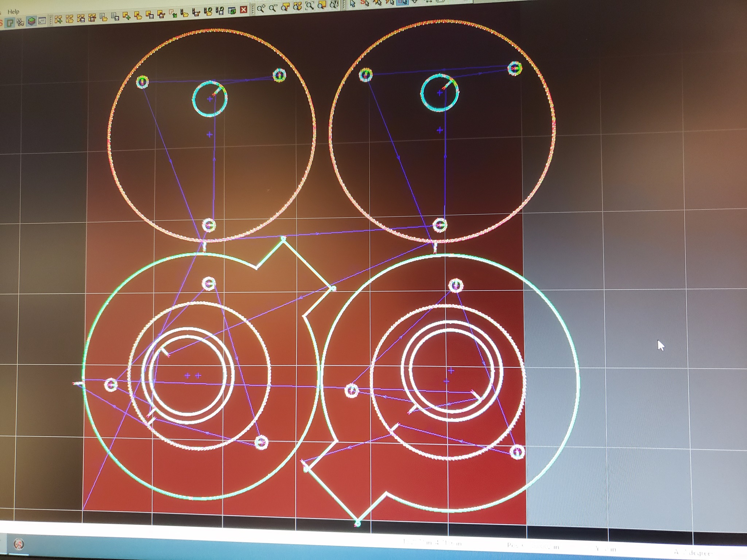Click the zoom window frame icon
Image resolution: width=747 pixels, height=560 pixels.
click(x=310, y=5)
